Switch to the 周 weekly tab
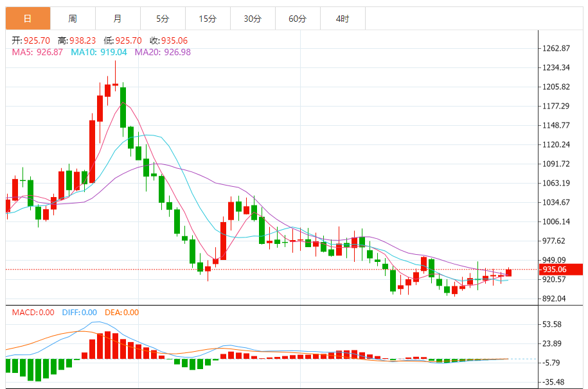The height and width of the screenshot is (389, 588). tap(73, 19)
